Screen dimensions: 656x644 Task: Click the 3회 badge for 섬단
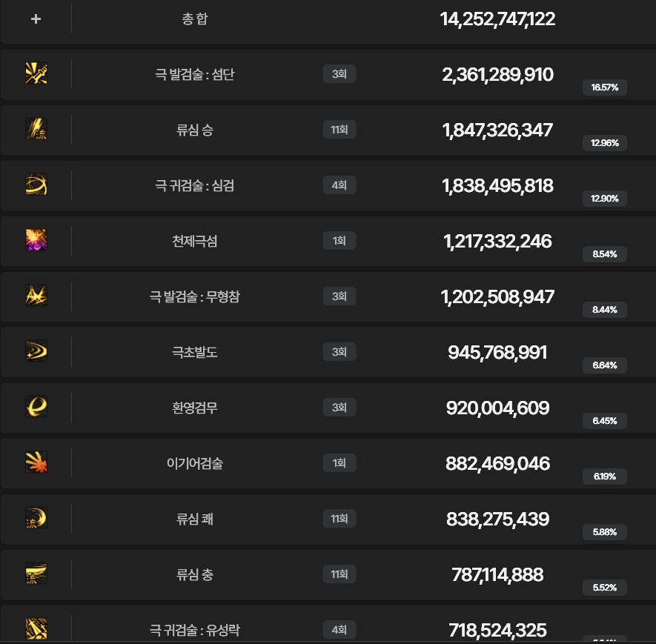click(339, 74)
